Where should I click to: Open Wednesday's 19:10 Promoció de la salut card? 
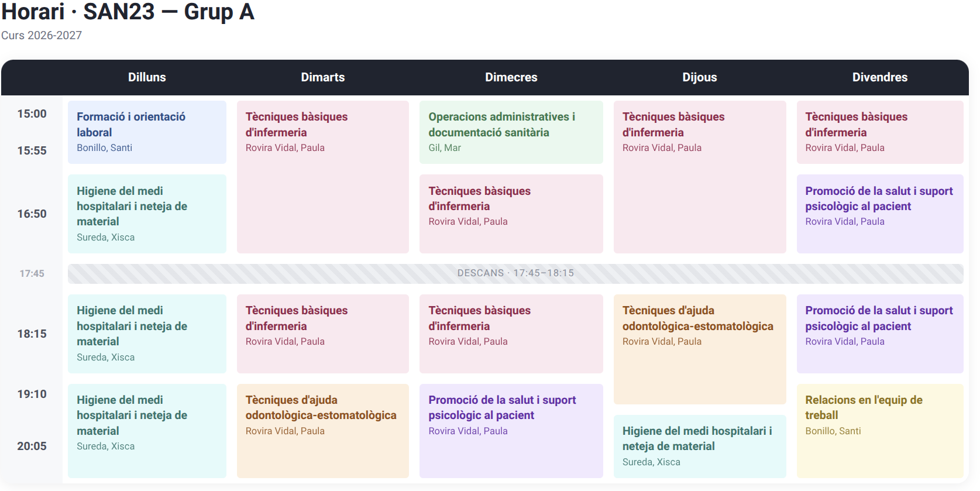tap(511, 431)
